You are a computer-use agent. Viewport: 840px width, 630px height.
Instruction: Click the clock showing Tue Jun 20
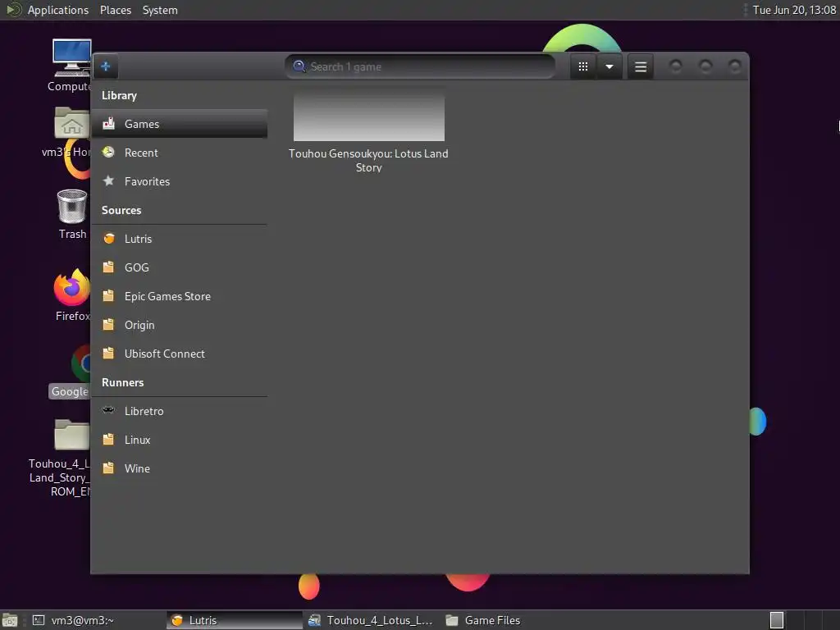(794, 10)
